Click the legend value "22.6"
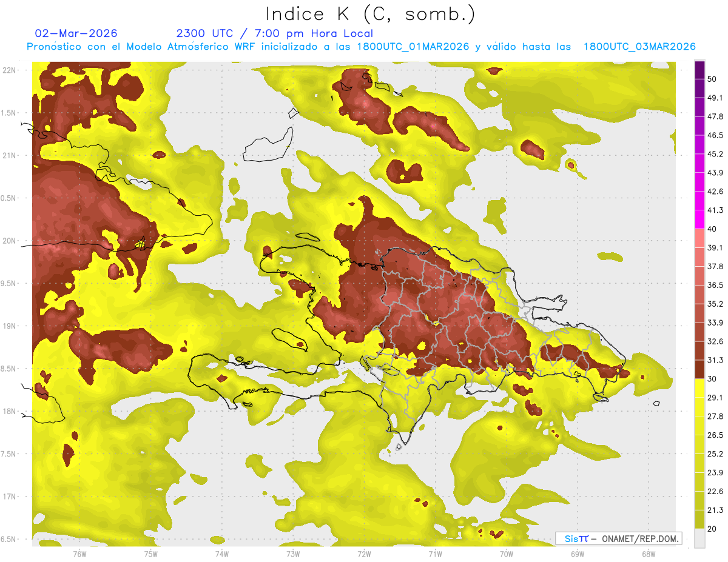The height and width of the screenshot is (562, 728). 715,492
